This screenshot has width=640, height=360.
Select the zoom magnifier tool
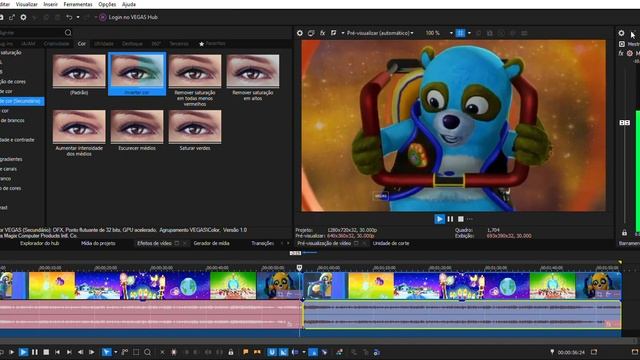coord(147,352)
